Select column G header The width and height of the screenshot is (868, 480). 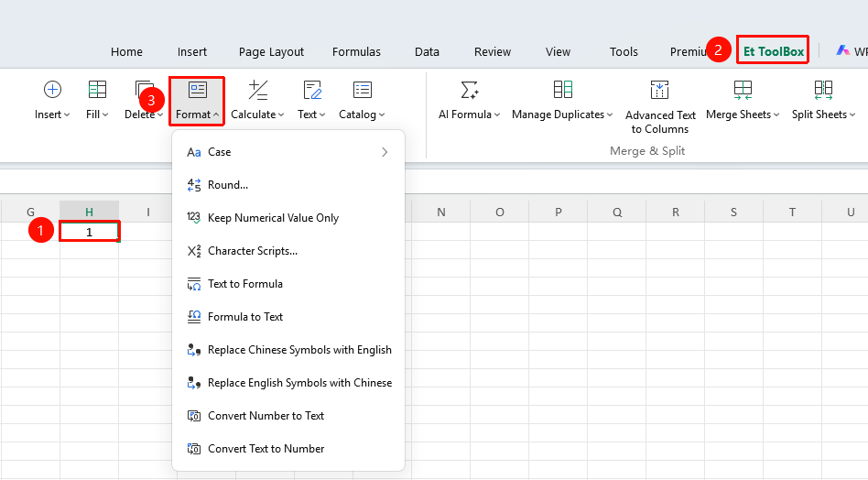30,212
